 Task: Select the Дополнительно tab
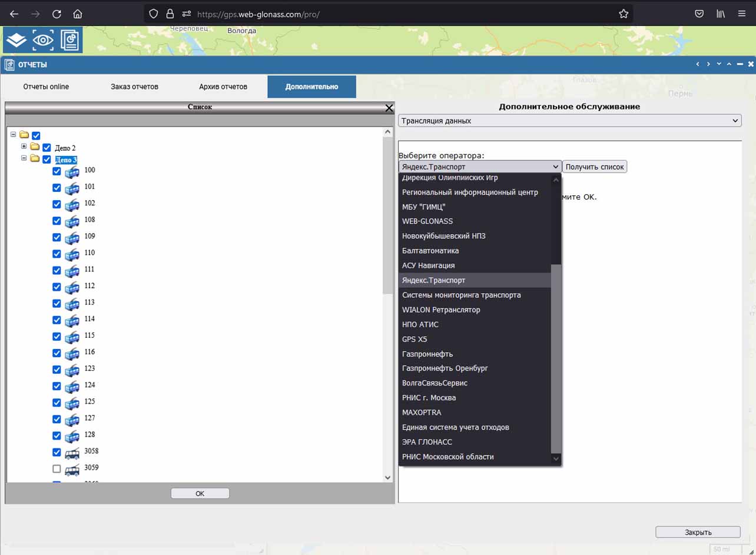tap(311, 87)
